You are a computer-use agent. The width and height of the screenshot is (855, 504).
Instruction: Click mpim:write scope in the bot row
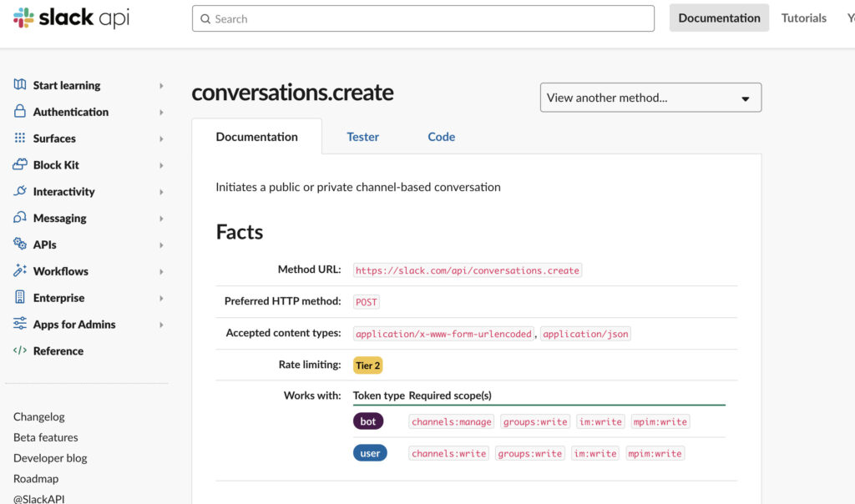pos(660,421)
